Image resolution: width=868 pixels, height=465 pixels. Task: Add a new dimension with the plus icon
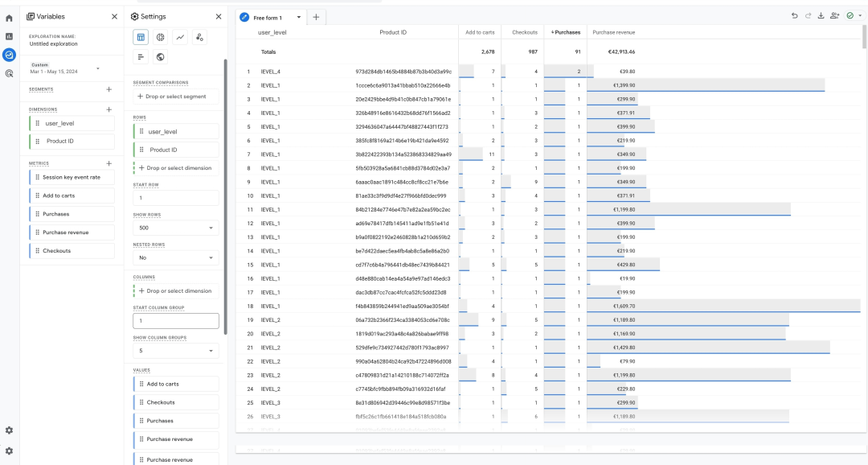tap(109, 109)
